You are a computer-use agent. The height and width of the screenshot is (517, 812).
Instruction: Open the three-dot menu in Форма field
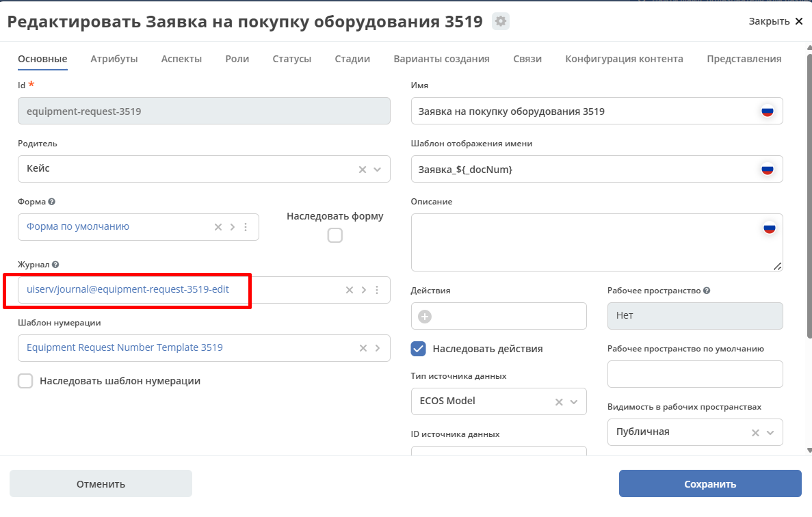(x=246, y=227)
